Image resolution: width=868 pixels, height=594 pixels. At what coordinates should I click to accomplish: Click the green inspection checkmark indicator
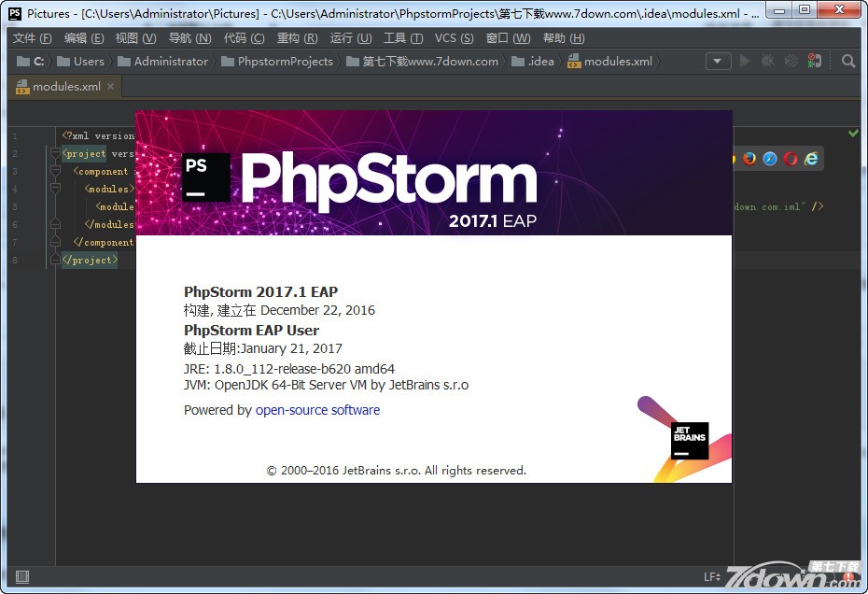pos(853,133)
